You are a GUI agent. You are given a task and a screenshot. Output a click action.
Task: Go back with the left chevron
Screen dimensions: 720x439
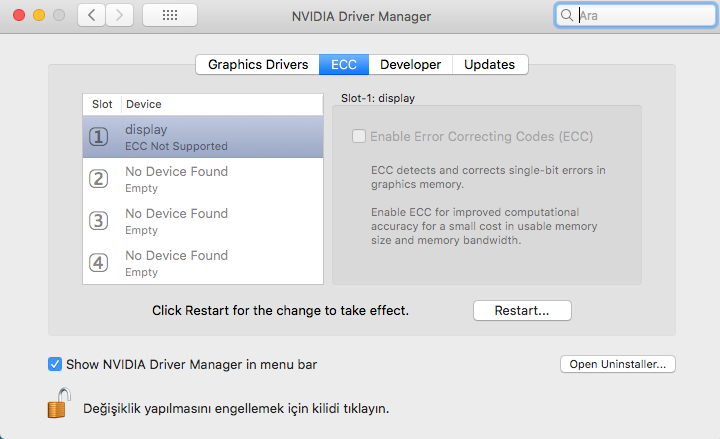point(91,16)
